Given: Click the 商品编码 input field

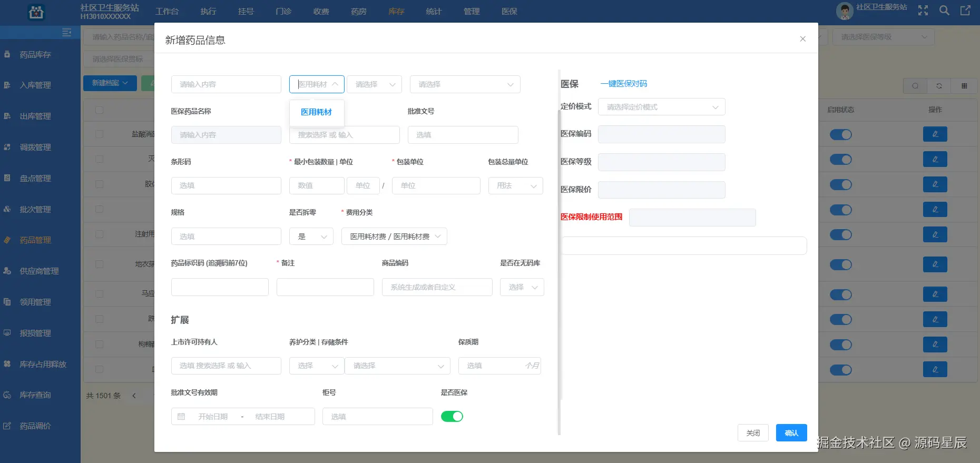Looking at the screenshot, I should [x=437, y=287].
